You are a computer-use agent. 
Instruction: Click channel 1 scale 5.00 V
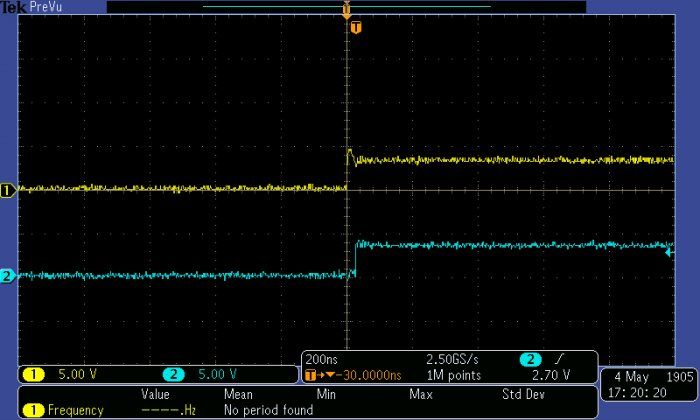click(77, 374)
